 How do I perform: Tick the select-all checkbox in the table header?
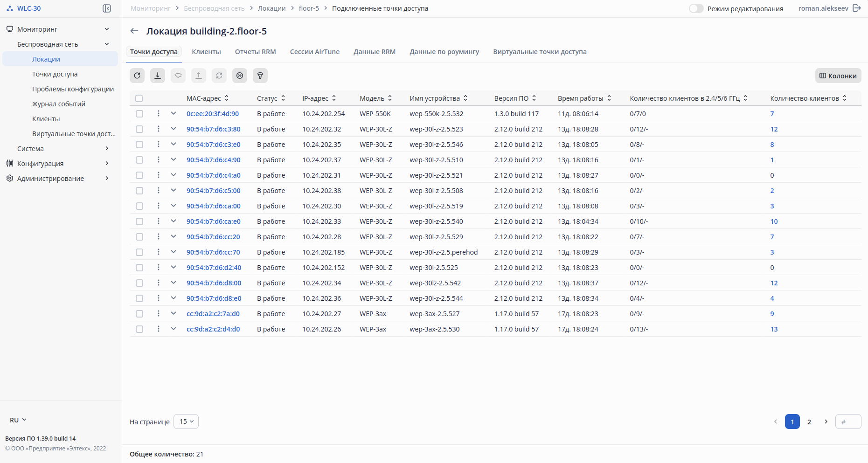pyautogui.click(x=139, y=98)
